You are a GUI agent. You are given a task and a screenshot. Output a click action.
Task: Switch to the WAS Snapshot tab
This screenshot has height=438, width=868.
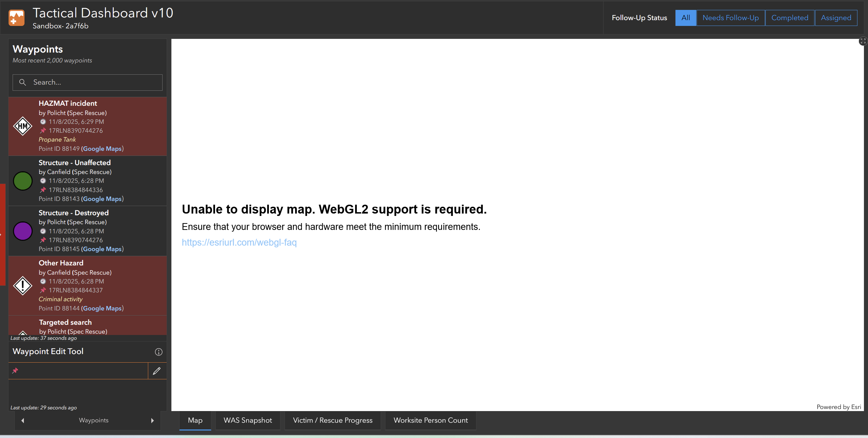click(x=248, y=420)
